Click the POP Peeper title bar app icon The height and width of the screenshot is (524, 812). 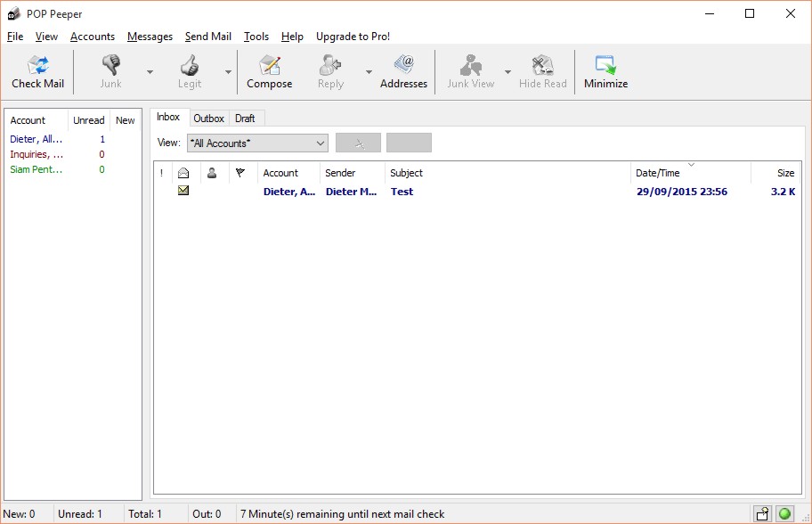tap(13, 14)
